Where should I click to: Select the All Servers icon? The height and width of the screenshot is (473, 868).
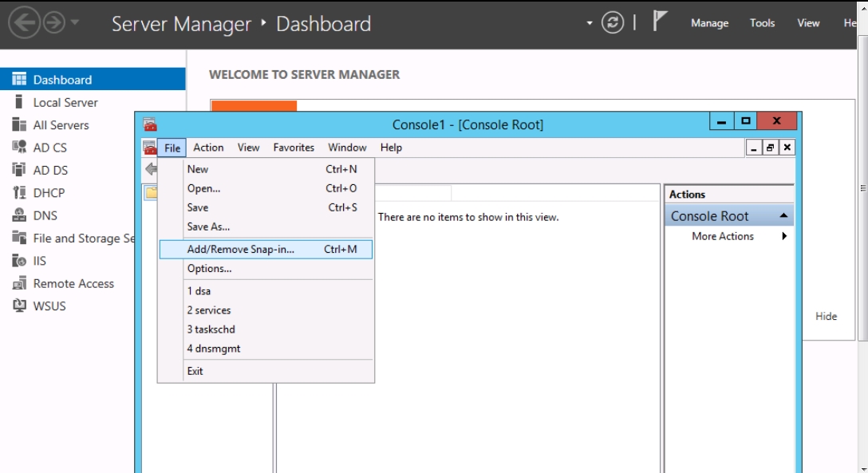[x=19, y=124]
